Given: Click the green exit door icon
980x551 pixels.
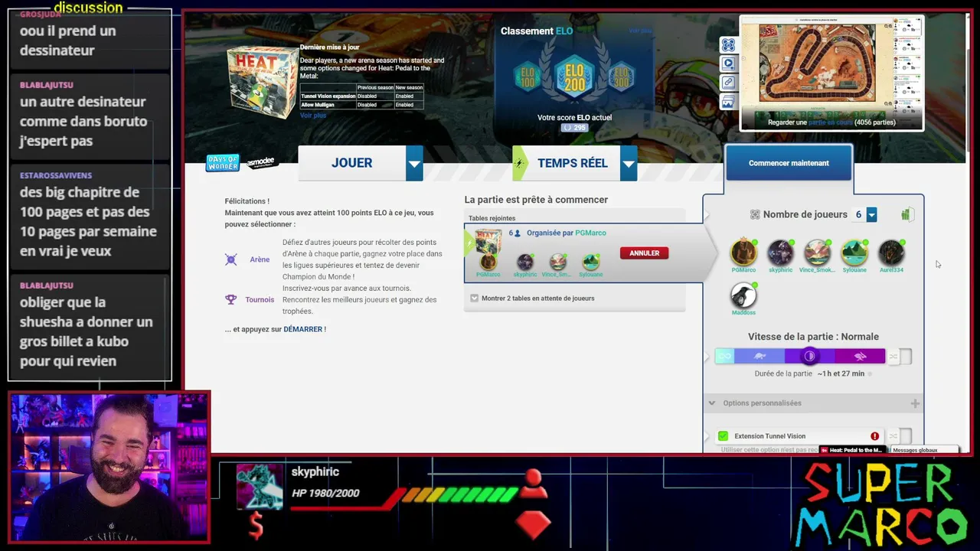Looking at the screenshot, I should pos(906,215).
